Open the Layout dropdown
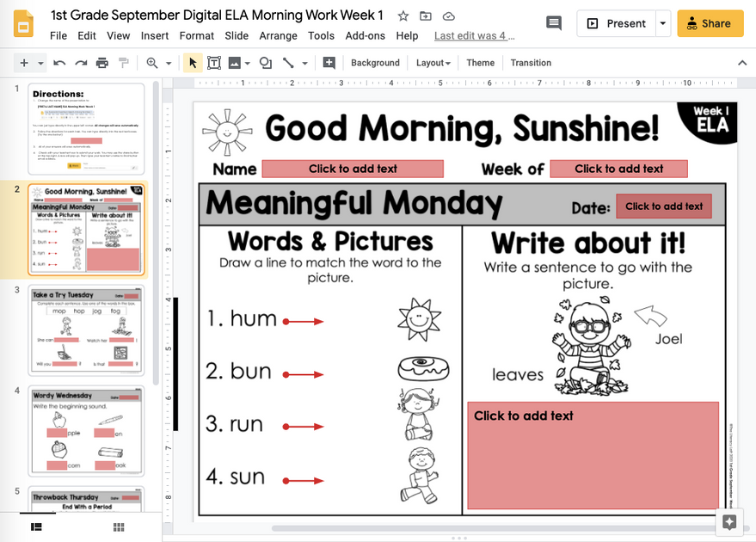This screenshot has width=756, height=542. (433, 62)
